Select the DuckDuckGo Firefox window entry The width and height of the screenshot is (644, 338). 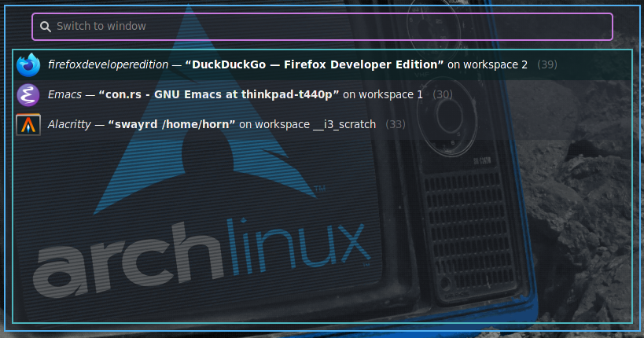click(322, 65)
